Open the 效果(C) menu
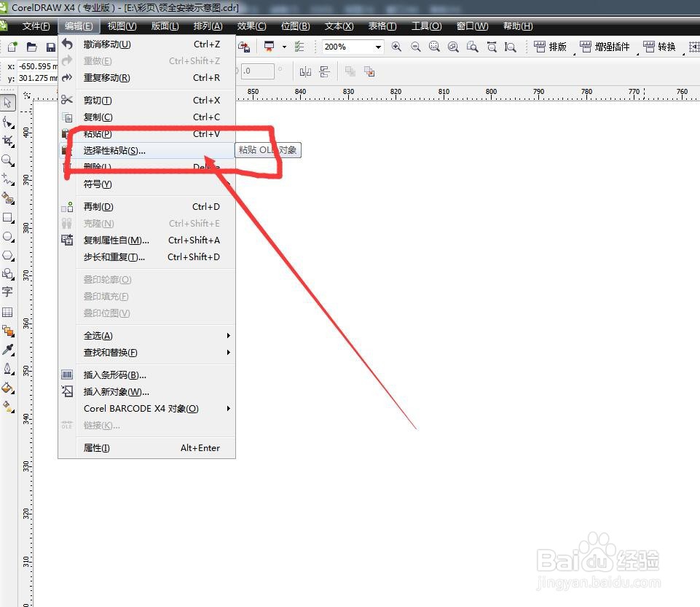Screen dimensions: 700x607 coord(251,26)
